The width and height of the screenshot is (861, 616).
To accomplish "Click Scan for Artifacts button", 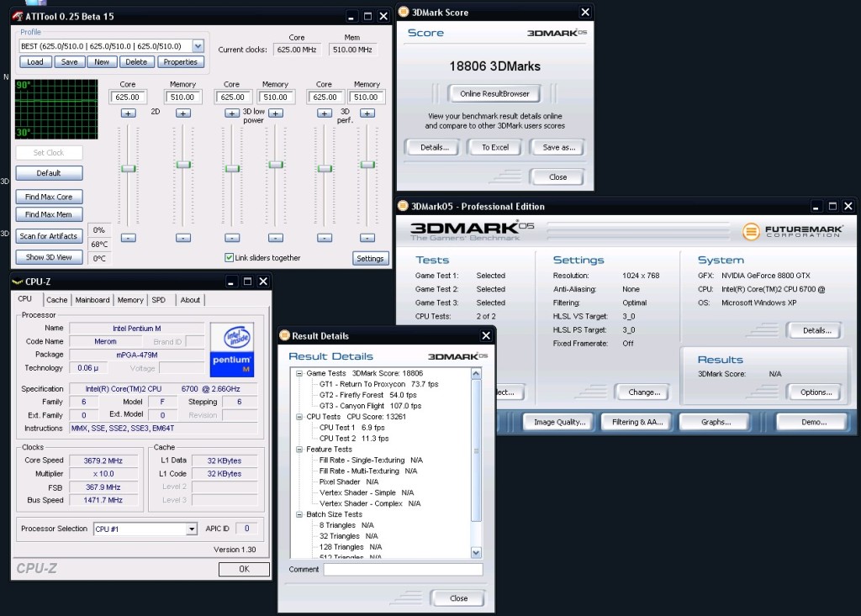I will coord(49,236).
